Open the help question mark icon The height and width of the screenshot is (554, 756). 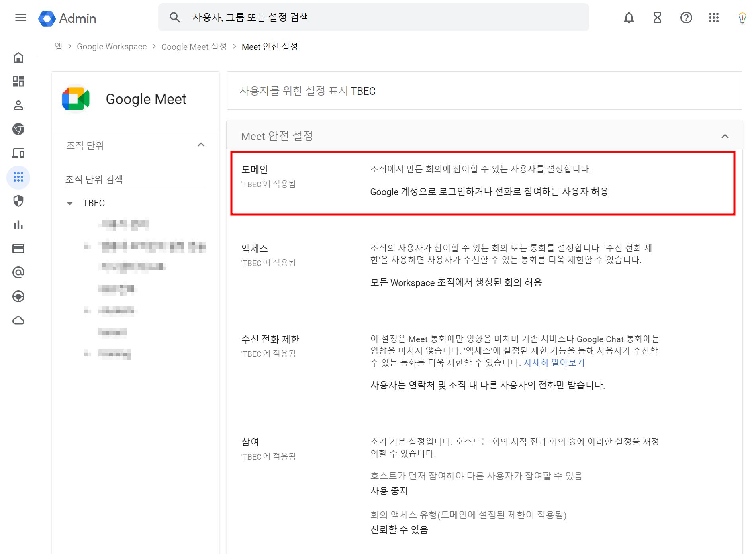686,18
